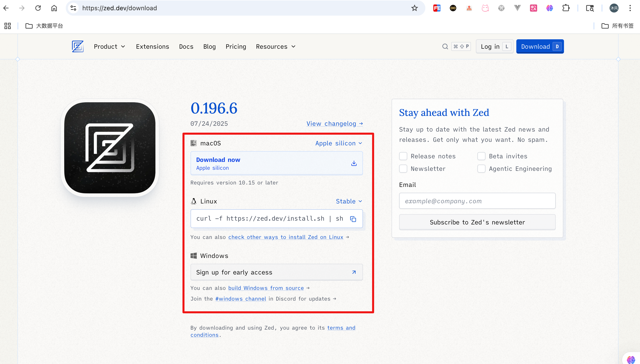Expand the Apple silicon architecture dropdown
Viewport: 640px width, 364px height.
[338, 143]
